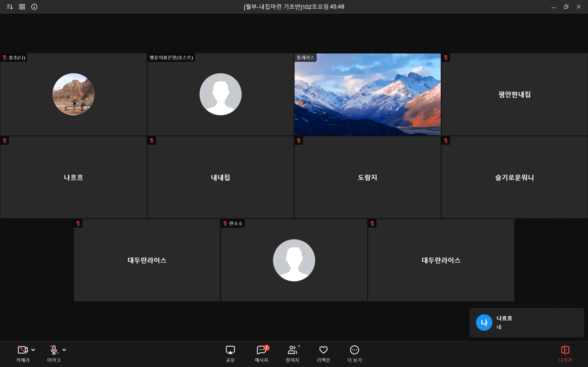Viewport: 588px width, 367px height.
Task: Click muted mic icon on 내내집 tile
Action: 152,141
